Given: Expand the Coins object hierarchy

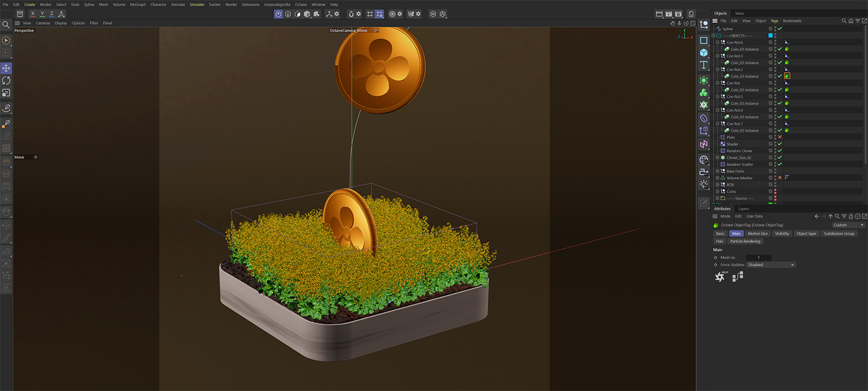Looking at the screenshot, I should (717, 191).
